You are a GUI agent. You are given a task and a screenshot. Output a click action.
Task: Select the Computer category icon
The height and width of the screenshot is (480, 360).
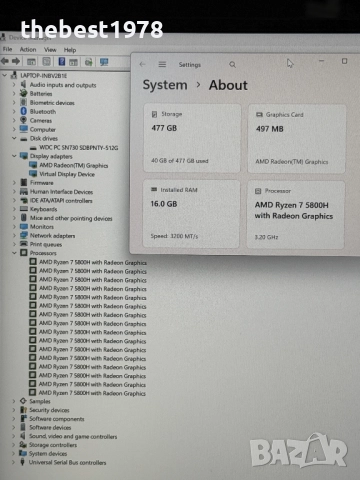(x=23, y=129)
